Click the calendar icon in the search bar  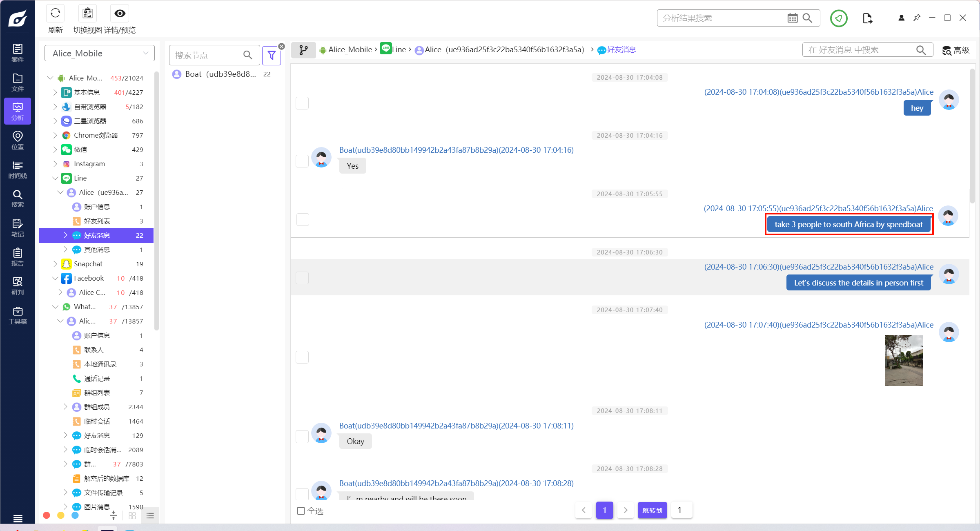[x=792, y=18]
